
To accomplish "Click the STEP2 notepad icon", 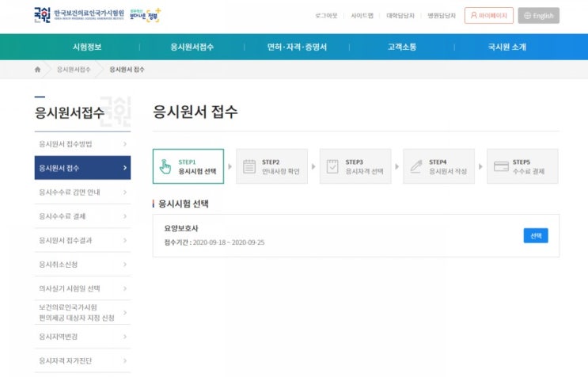I will coord(249,166).
